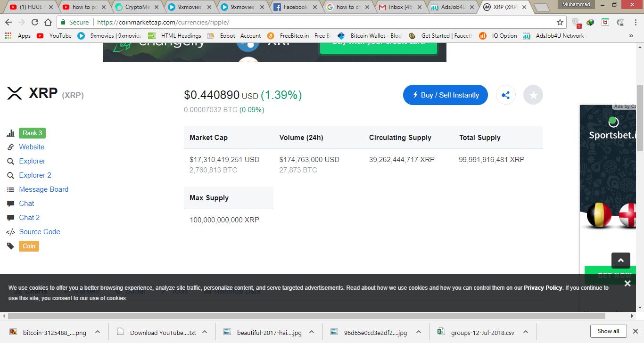
Task: Open the Chat 2 link
Action: tap(29, 218)
